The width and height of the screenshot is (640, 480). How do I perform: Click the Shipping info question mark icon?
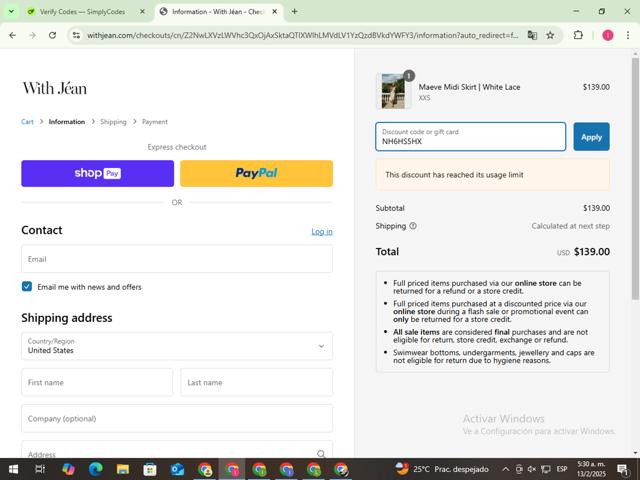pos(413,226)
